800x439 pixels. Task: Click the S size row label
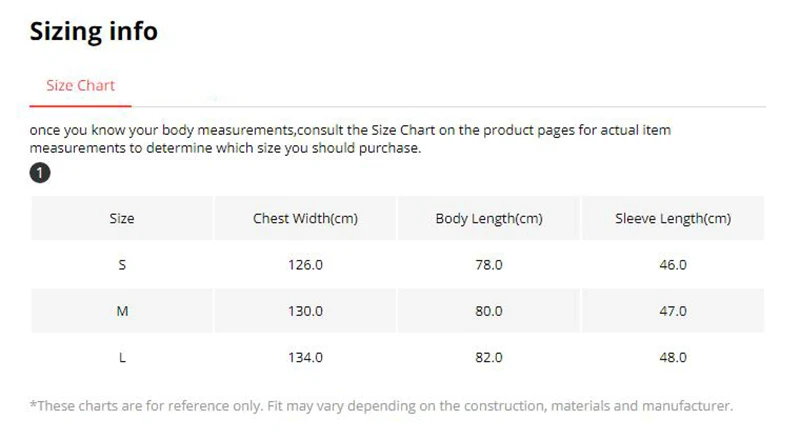[122, 265]
